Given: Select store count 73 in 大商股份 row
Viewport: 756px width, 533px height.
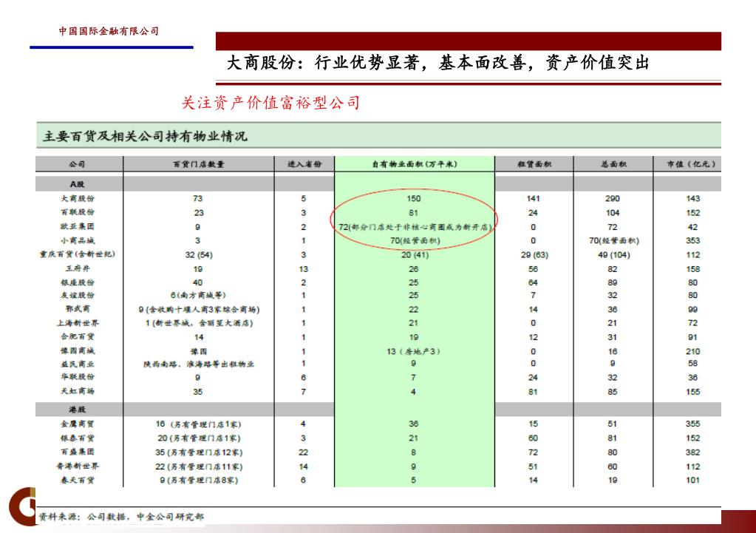Looking at the screenshot, I should coord(197,198).
